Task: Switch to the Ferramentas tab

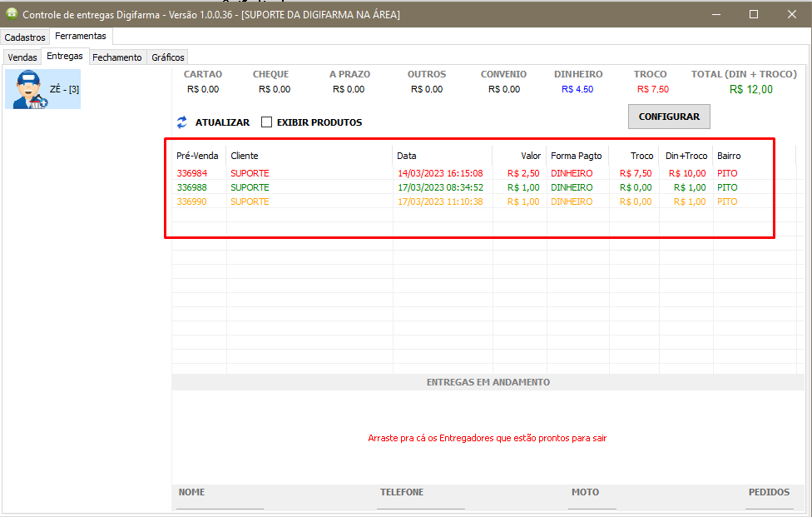Action: point(81,36)
